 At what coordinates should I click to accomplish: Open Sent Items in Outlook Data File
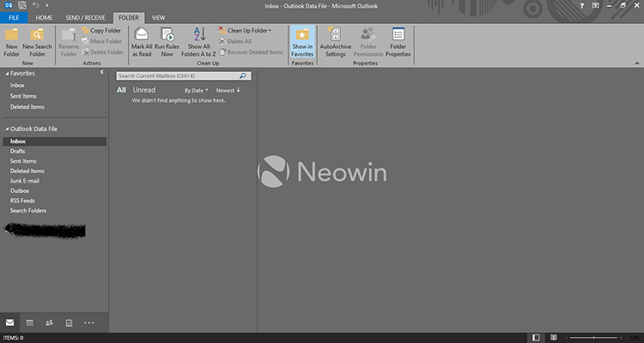23,161
